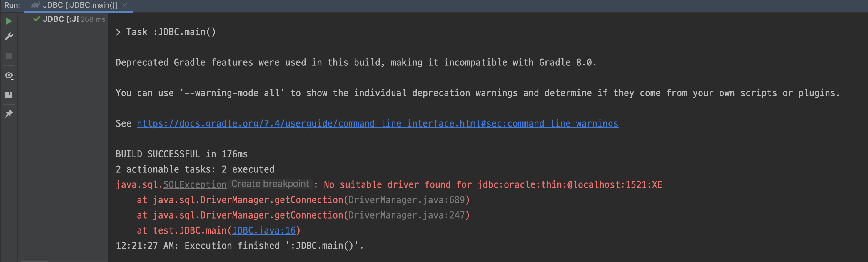The height and width of the screenshot is (262, 868).
Task: Open the eye view options dropdown
Action: [9, 76]
